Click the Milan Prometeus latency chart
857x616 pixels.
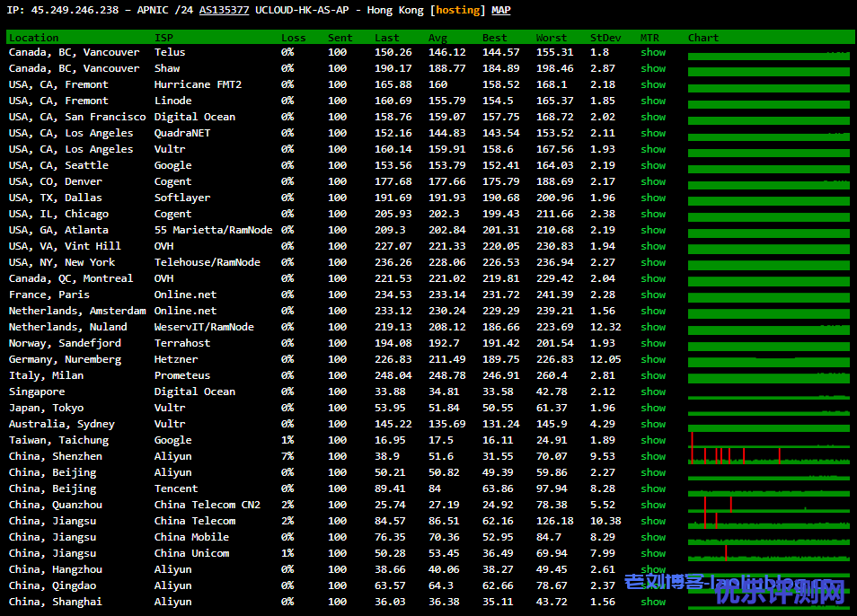coord(768,376)
